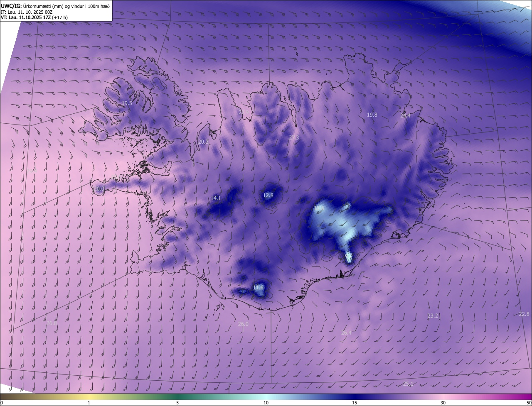Click the 22.8 value label
This screenshot has width=532, height=406.
(525, 314)
